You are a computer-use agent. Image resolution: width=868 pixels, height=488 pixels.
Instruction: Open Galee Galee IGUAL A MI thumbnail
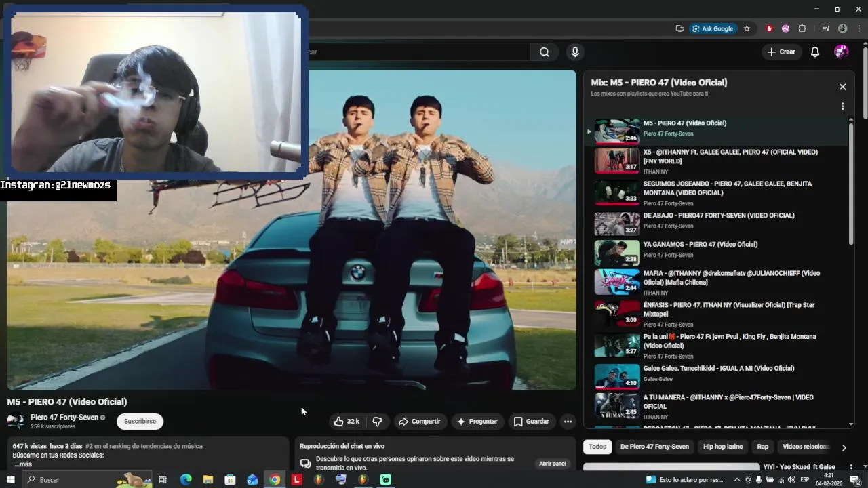(617, 376)
